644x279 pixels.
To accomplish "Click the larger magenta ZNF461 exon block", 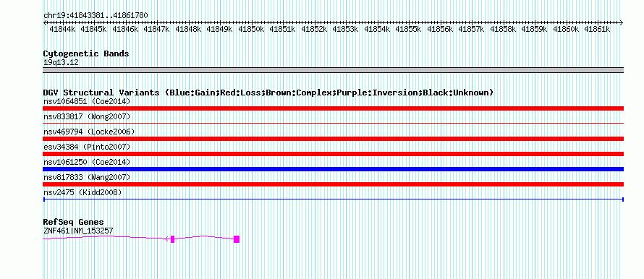I will click(237, 239).
